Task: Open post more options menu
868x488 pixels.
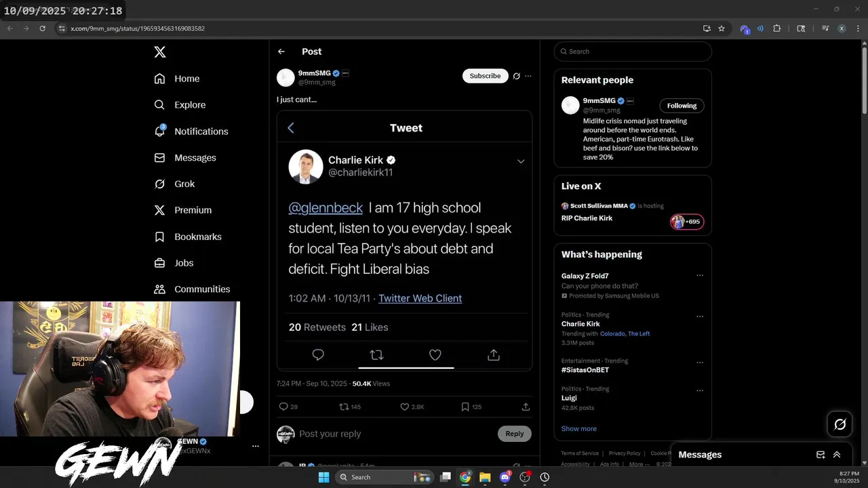Action: [528, 76]
